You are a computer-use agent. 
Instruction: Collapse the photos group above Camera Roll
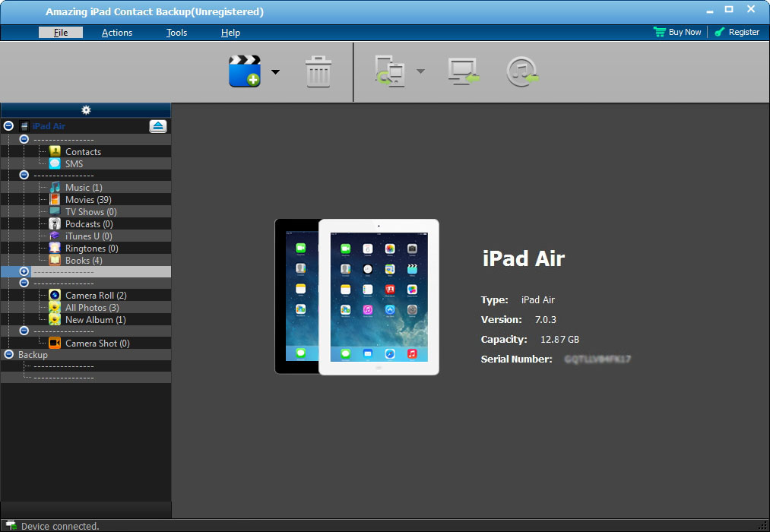click(x=24, y=283)
